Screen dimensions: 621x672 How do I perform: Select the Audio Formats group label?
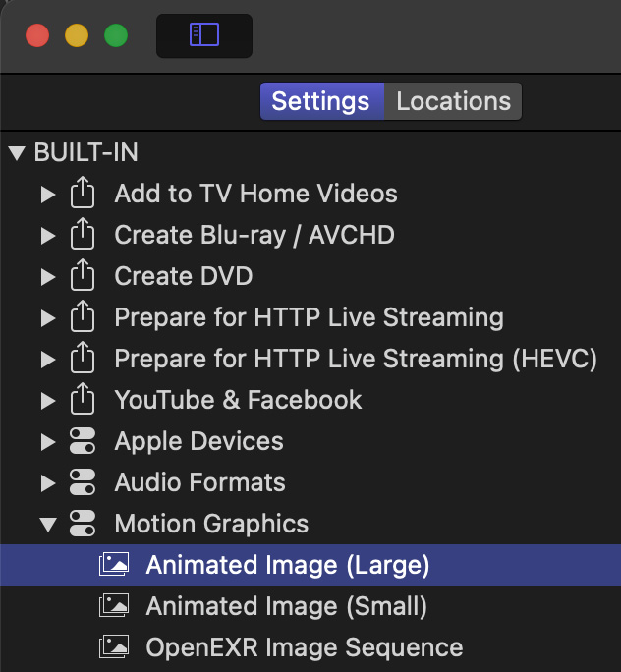[199, 483]
